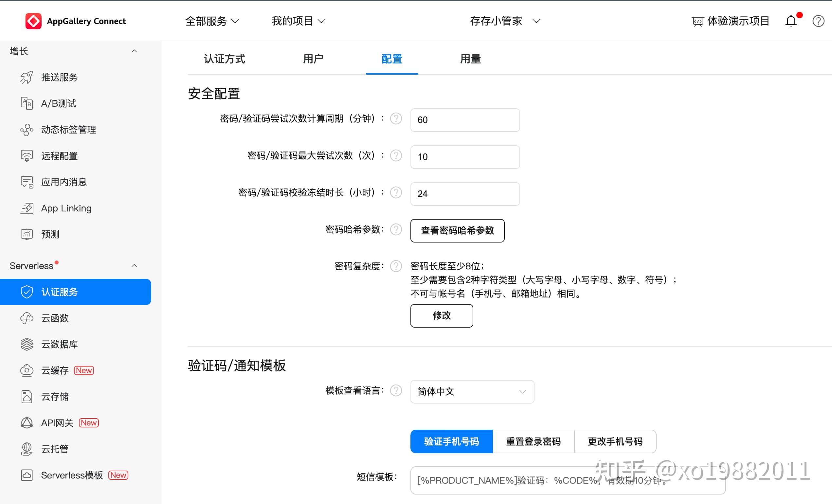
Task: Click the 远程配置 icon
Action: click(x=27, y=156)
